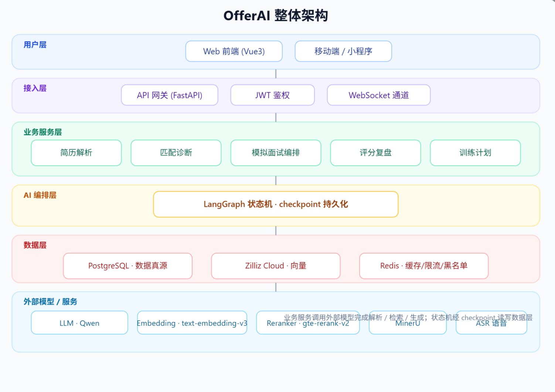Click the 训练计划 box
The image size is (555, 392).
[476, 153]
